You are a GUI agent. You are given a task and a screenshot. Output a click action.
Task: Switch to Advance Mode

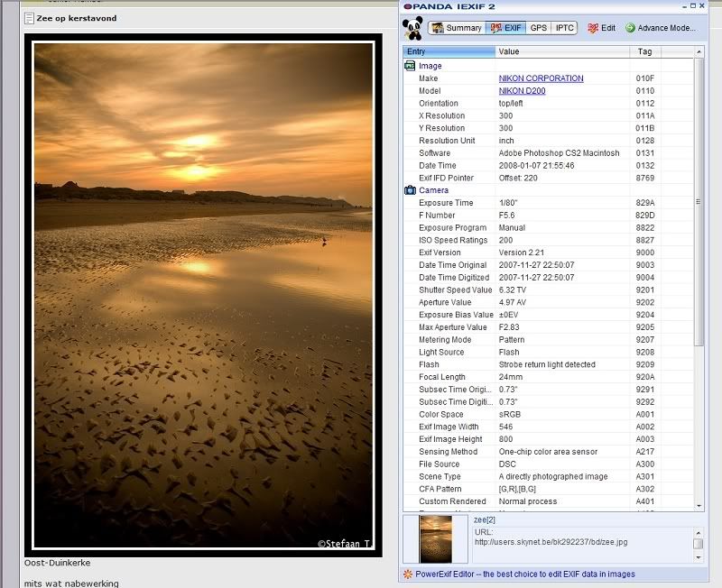click(x=661, y=28)
